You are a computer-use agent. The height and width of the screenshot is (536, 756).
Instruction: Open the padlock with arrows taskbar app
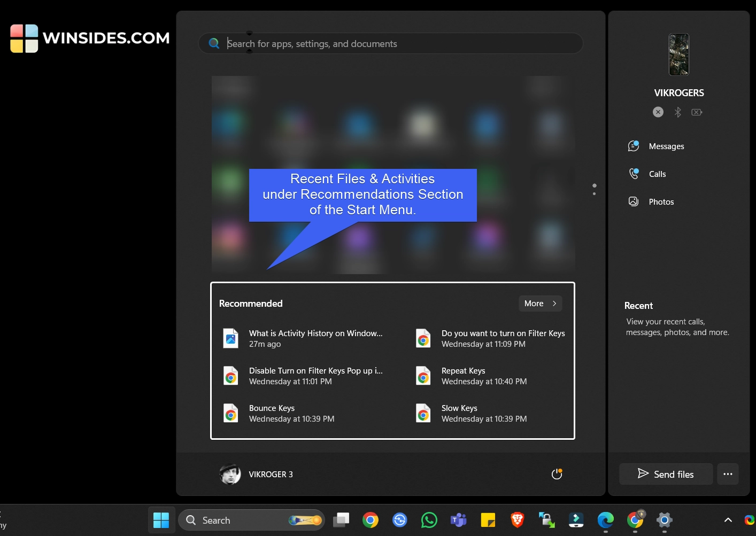click(x=547, y=520)
